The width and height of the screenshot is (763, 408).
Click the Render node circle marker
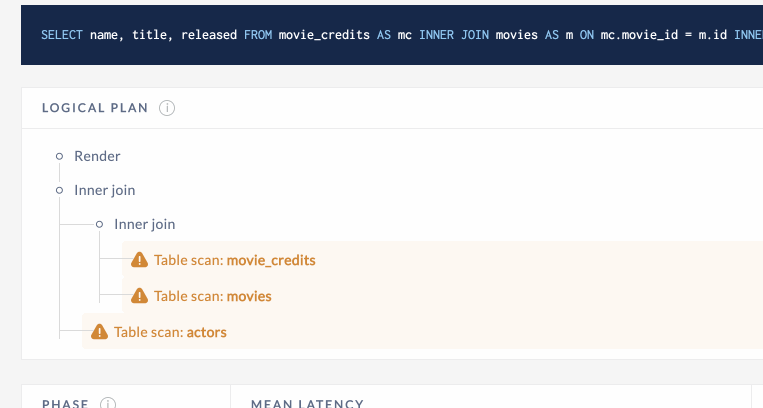click(59, 156)
